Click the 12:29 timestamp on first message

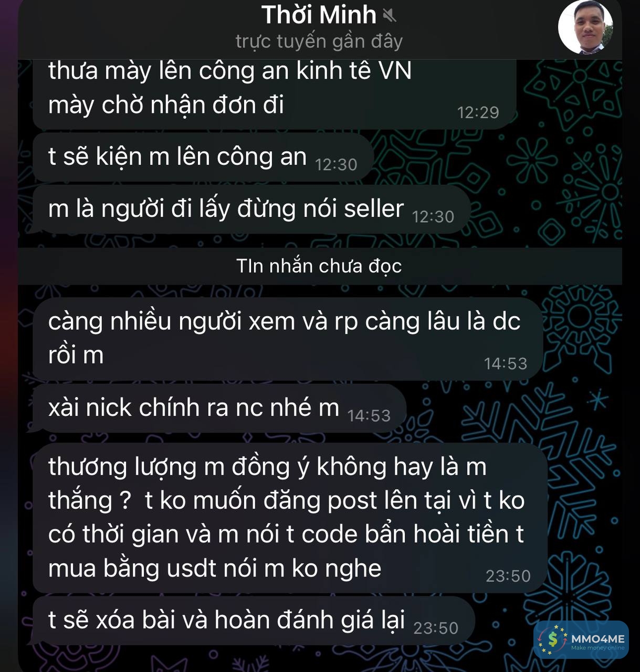pos(478,112)
